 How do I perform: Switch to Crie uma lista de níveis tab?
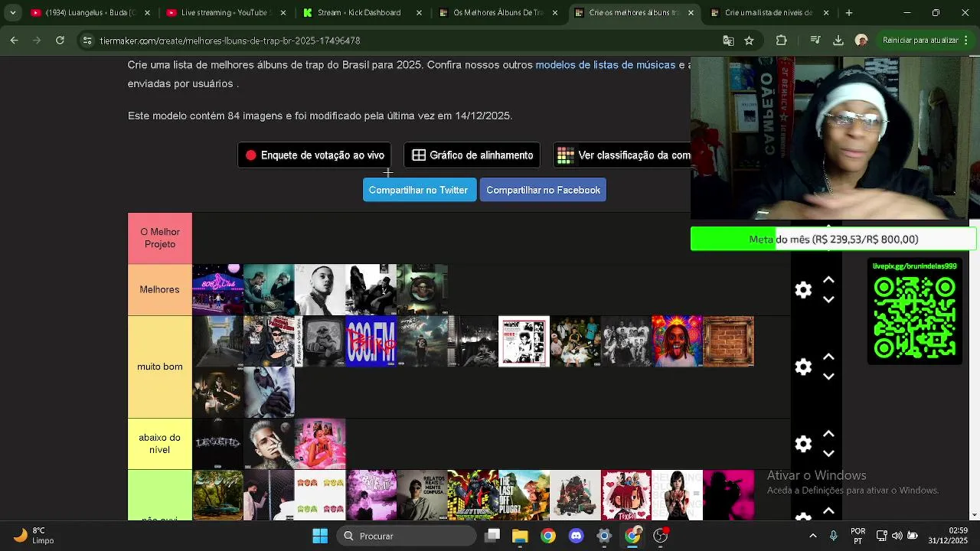pos(769,13)
